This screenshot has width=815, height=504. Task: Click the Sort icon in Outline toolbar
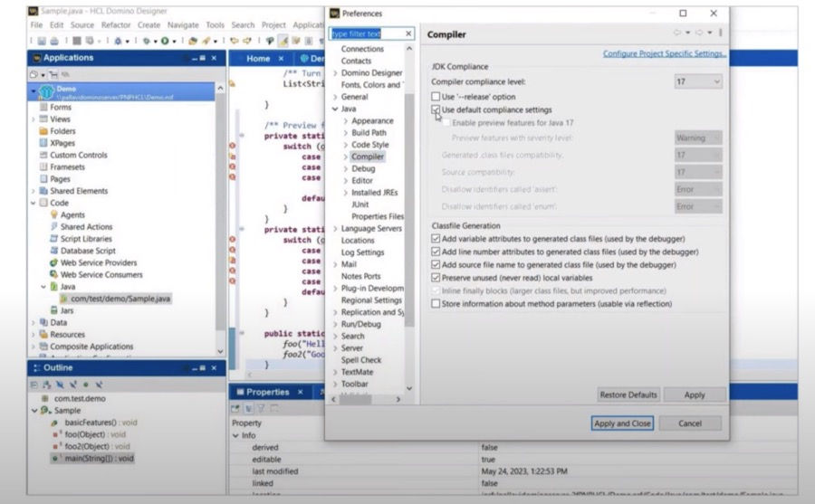[47, 385]
